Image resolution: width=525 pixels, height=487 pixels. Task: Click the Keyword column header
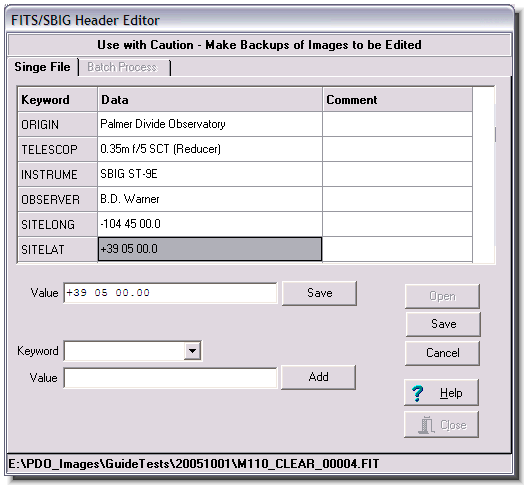pyautogui.click(x=58, y=100)
